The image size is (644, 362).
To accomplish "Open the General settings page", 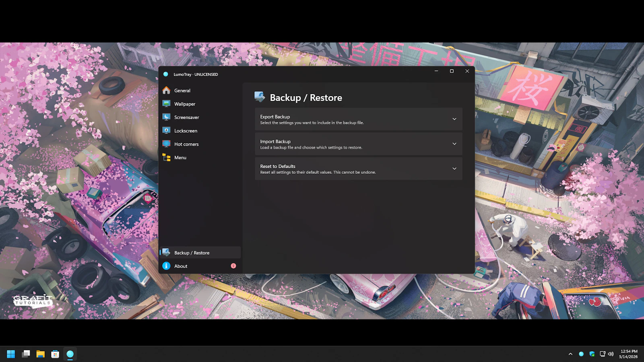I will [x=200, y=90].
